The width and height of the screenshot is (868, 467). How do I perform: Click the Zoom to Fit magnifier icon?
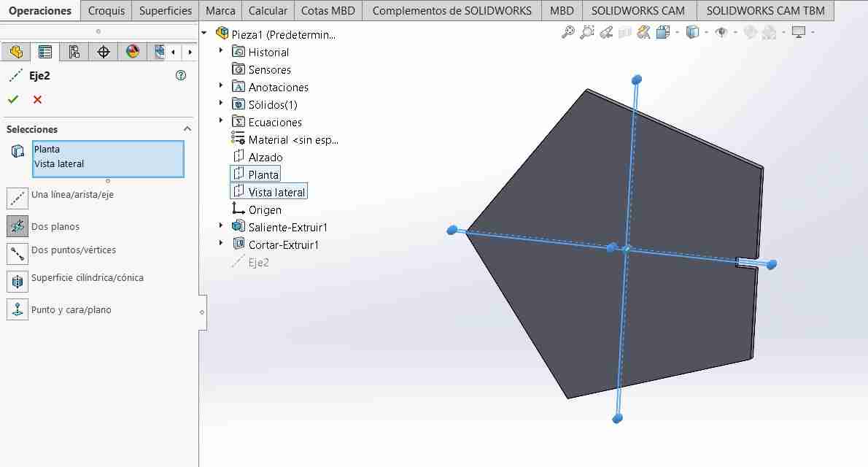pos(568,33)
